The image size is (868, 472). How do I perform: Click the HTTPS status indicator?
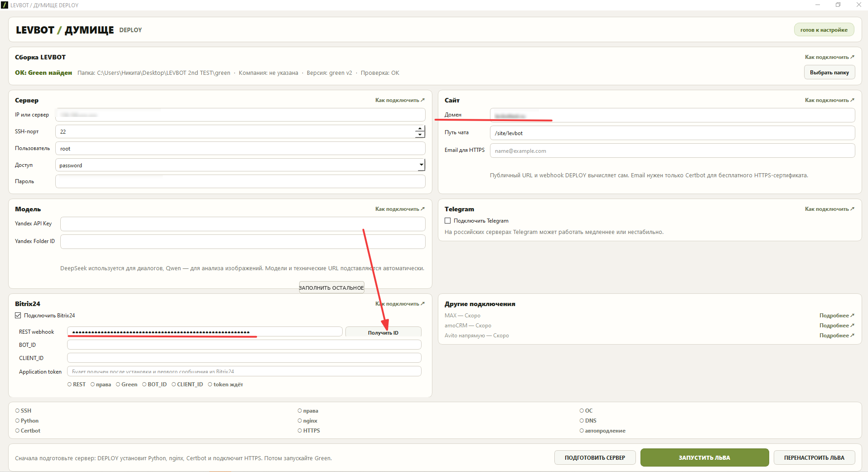tap(309, 431)
